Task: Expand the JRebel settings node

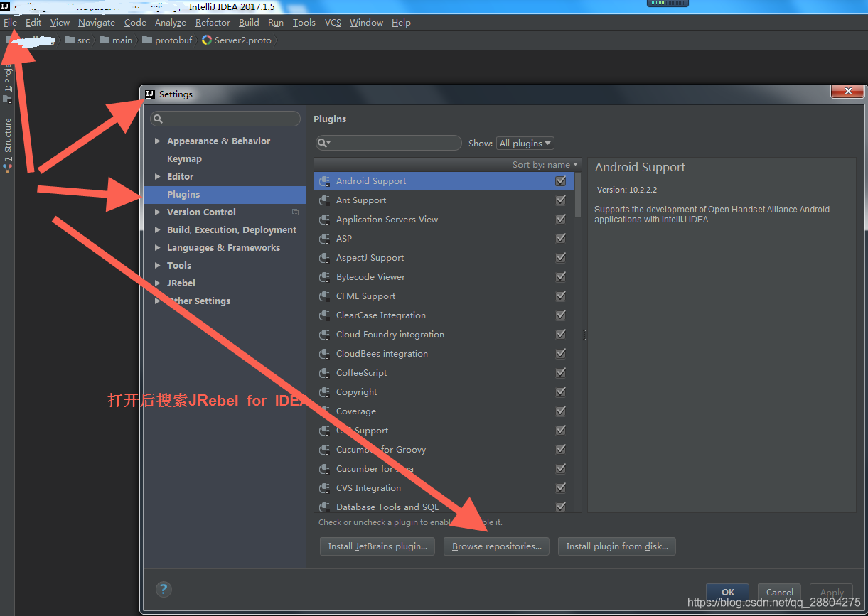Action: [x=157, y=283]
